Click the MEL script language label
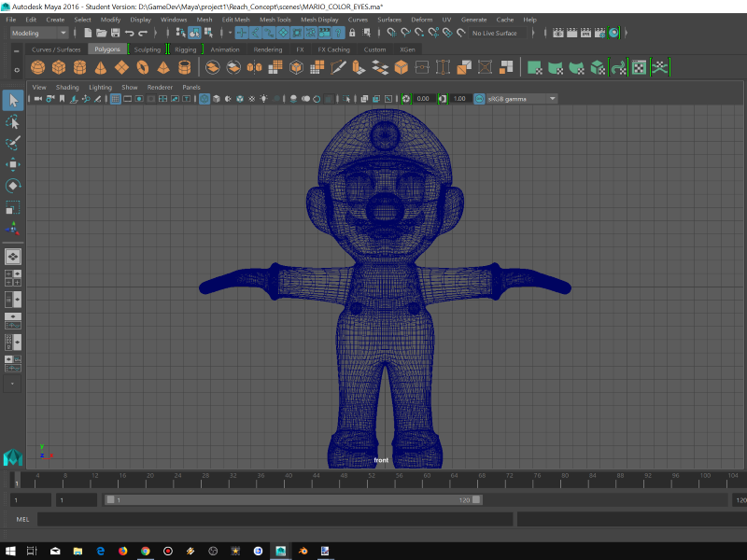The height and width of the screenshot is (560, 747). point(22,519)
